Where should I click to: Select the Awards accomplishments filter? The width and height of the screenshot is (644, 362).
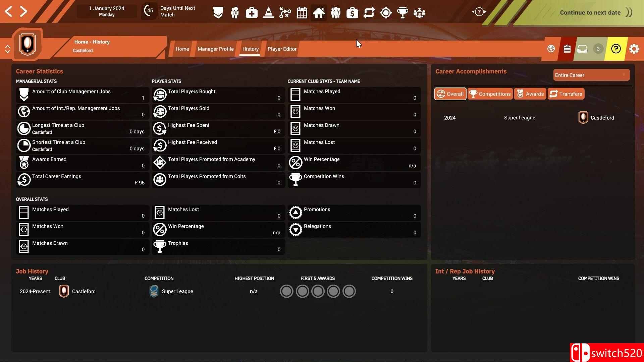point(530,94)
